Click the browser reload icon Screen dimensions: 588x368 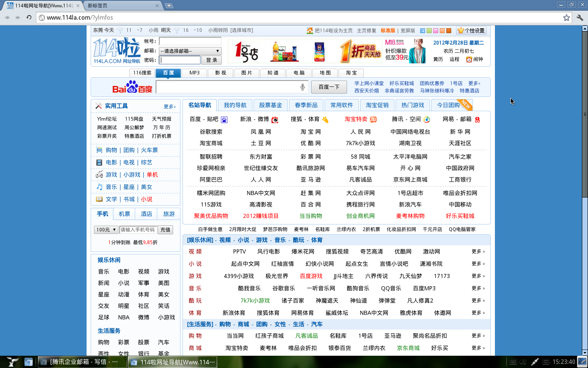click(x=29, y=17)
